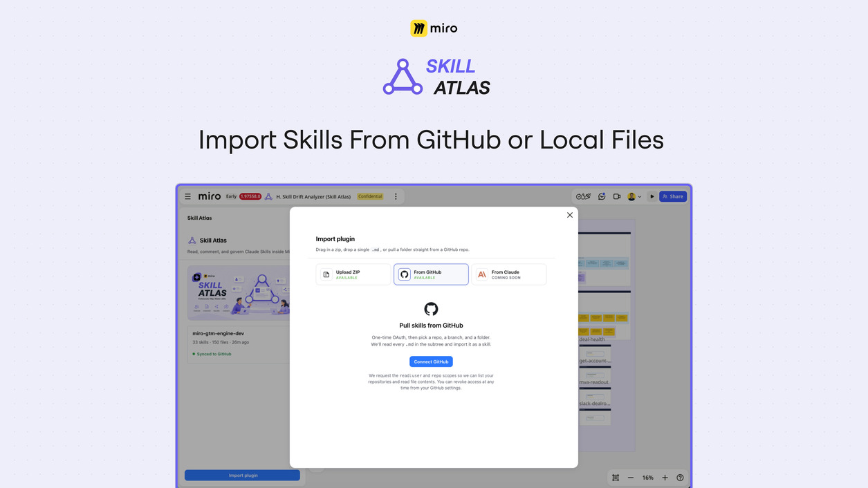The width and height of the screenshot is (868, 488).
Task: Click the red 1.97558.0 version badge
Action: pyautogui.click(x=250, y=196)
